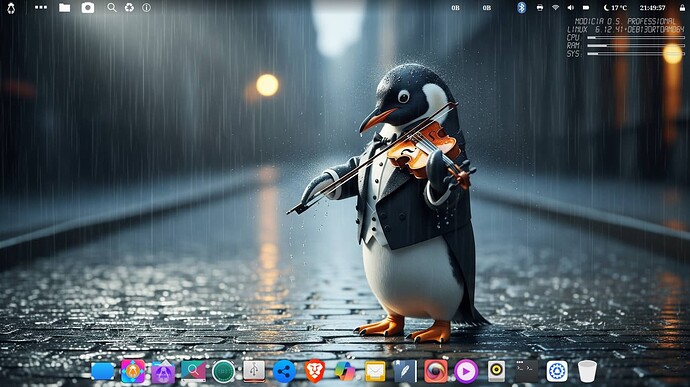Click the speaker volume indicator

coord(571,7)
